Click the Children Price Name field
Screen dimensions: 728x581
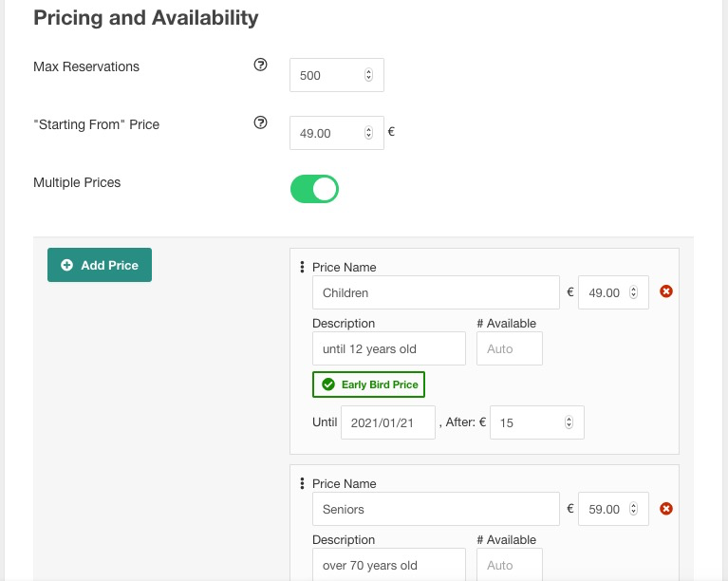point(436,292)
